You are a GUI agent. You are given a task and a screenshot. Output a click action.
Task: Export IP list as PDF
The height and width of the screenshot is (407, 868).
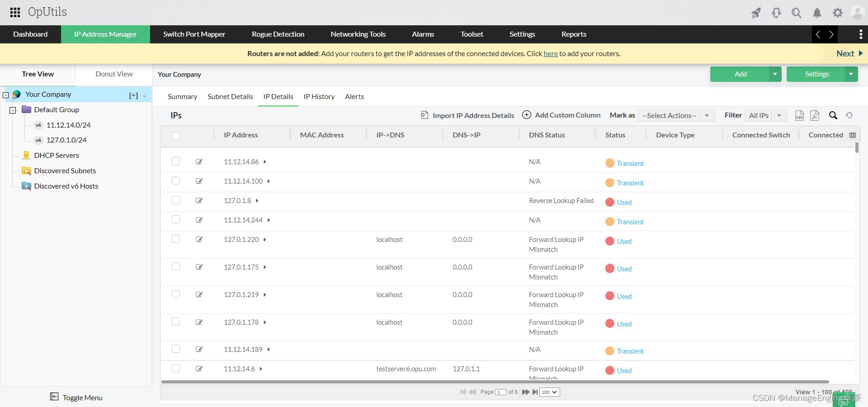[815, 116]
